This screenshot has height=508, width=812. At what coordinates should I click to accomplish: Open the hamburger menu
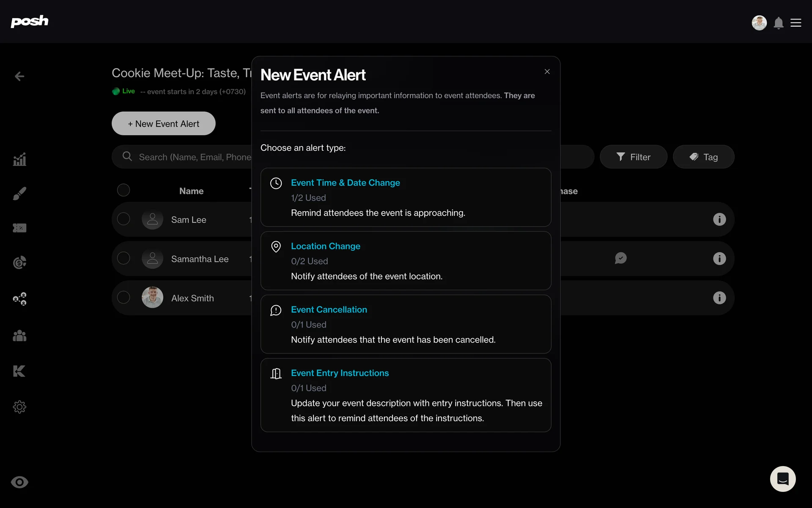coord(796,23)
